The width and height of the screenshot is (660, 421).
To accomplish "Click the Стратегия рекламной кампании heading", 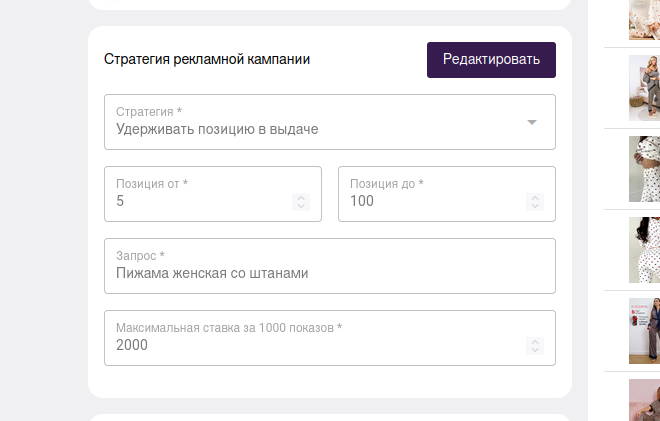I will click(207, 59).
